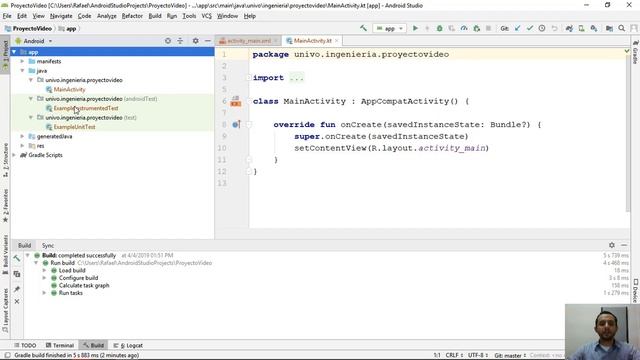This screenshot has width=640, height=360.
Task: Click the pin icon in Build sidebar
Action: 17,289
